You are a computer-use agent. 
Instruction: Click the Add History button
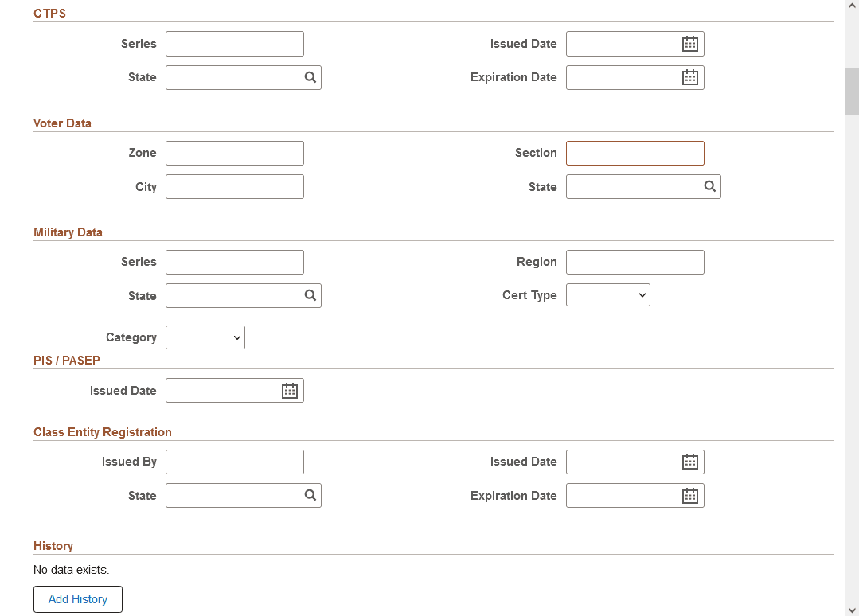coord(77,598)
